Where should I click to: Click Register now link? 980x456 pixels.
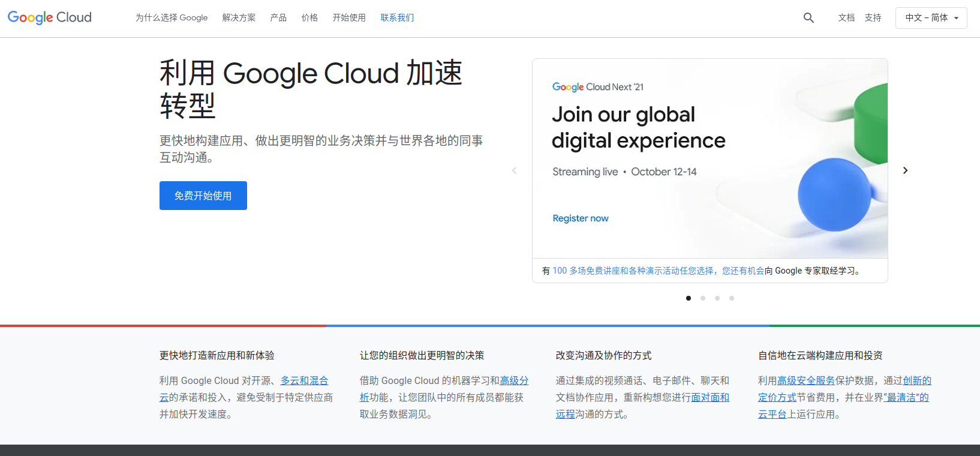click(x=581, y=218)
